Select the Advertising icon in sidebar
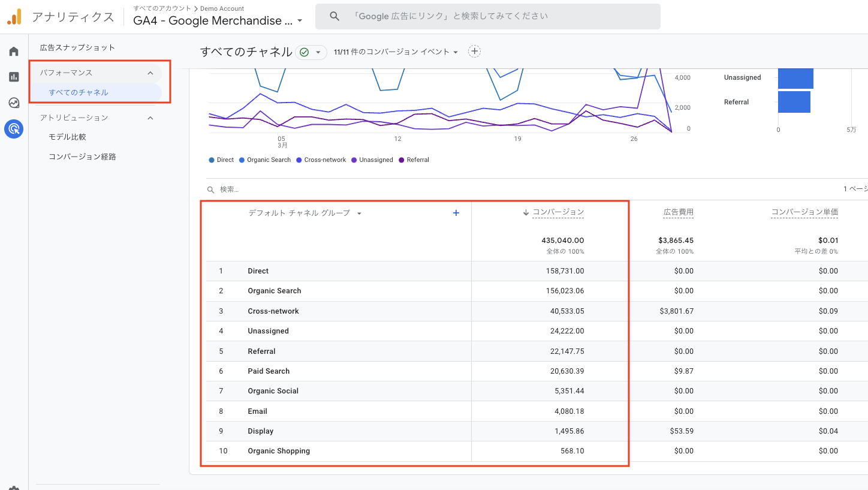This screenshot has width=868, height=490. point(14,128)
